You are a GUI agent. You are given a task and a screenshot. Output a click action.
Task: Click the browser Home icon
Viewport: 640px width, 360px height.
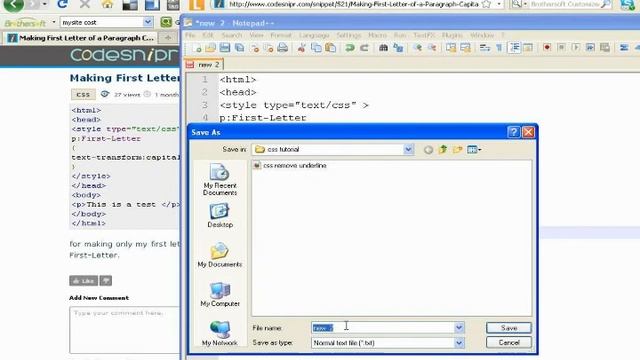(x=107, y=4)
